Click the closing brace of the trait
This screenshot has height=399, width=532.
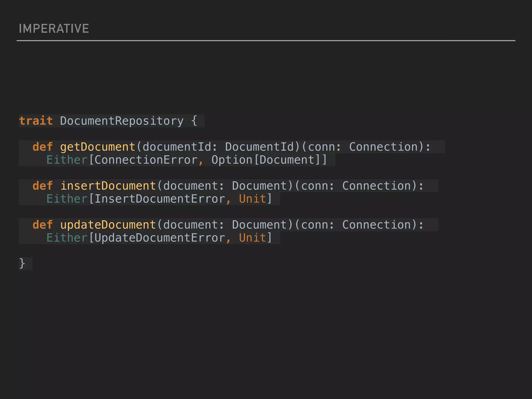(x=22, y=264)
